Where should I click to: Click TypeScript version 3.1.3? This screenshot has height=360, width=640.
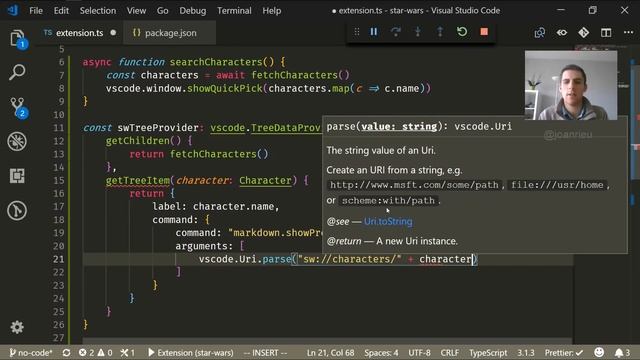coord(526,353)
